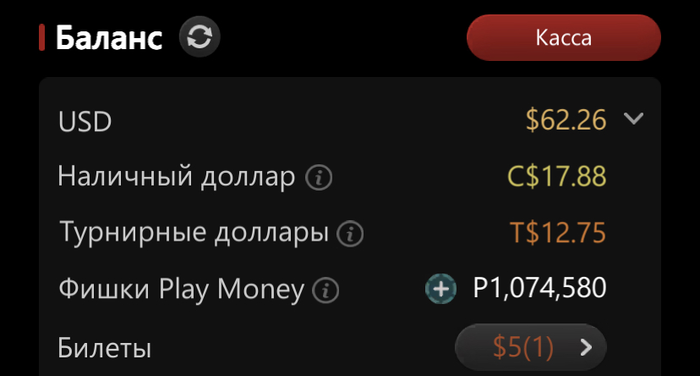
Task: Open info icon next to Наличный доллар
Action: point(319,177)
